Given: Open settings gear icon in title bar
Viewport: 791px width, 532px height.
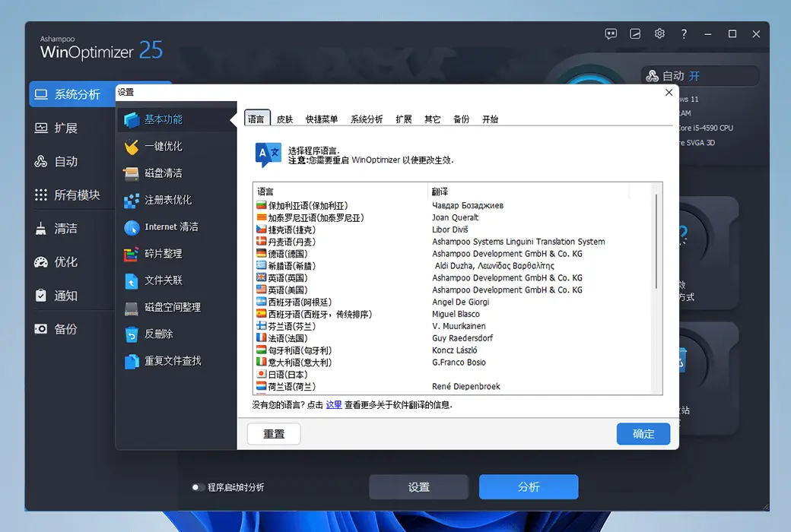Looking at the screenshot, I should point(659,33).
